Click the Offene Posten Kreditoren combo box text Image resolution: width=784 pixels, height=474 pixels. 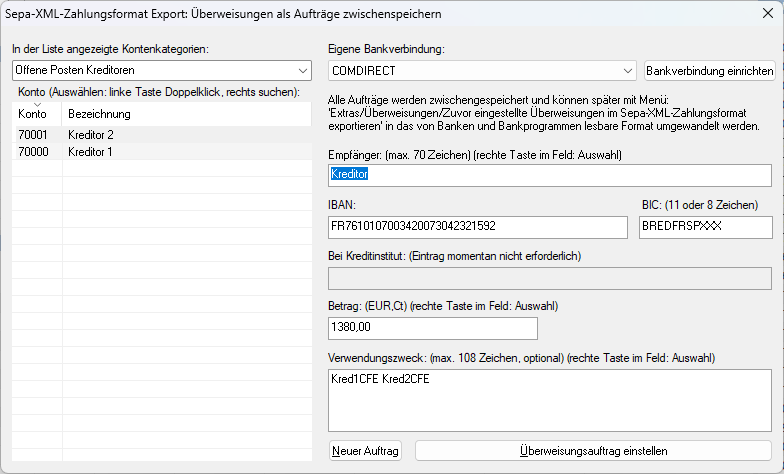click(x=75, y=70)
